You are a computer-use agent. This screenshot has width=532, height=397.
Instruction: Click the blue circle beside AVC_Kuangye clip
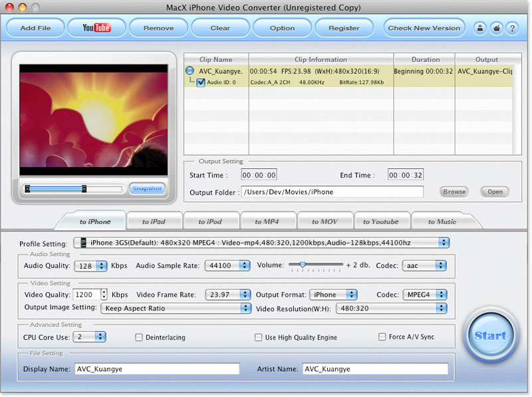190,71
